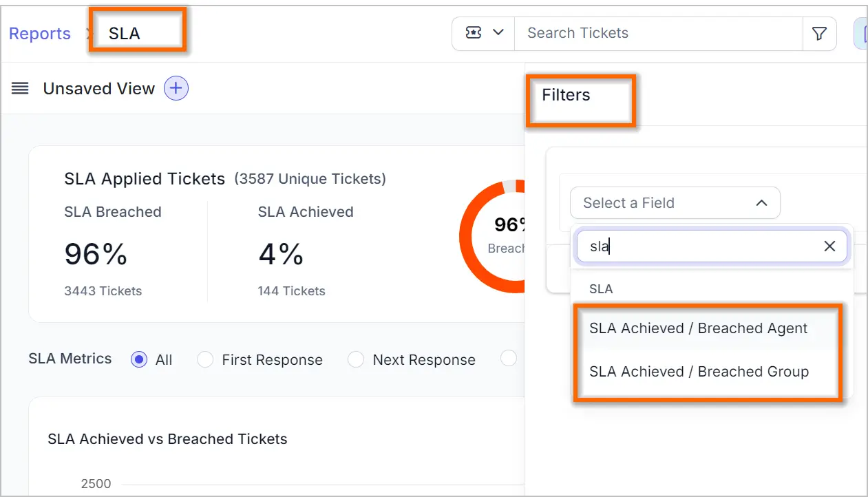Select the 3587 Unique Tickets text

tap(310, 179)
